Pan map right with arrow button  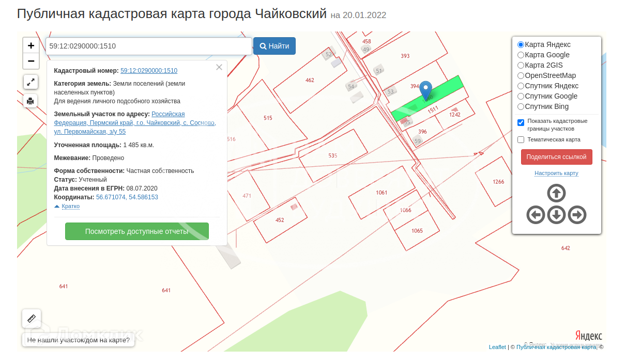coord(577,215)
